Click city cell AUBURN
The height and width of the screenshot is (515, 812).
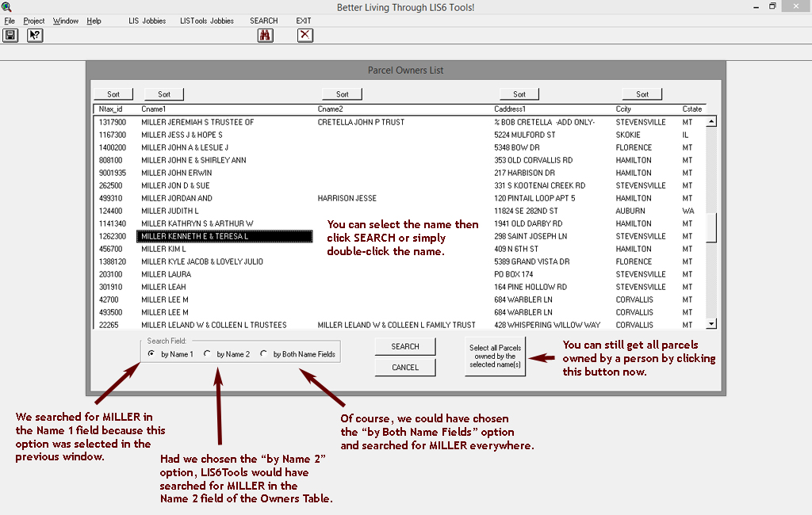(630, 211)
